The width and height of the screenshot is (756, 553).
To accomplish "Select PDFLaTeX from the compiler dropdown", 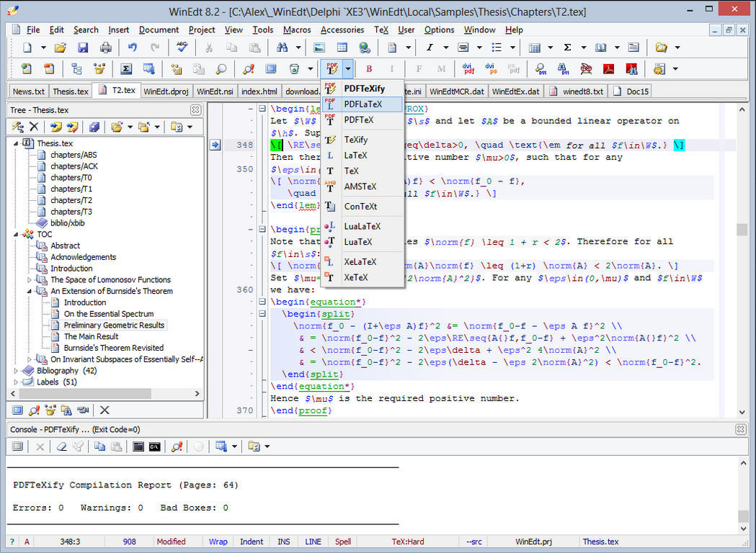I will pyautogui.click(x=363, y=104).
